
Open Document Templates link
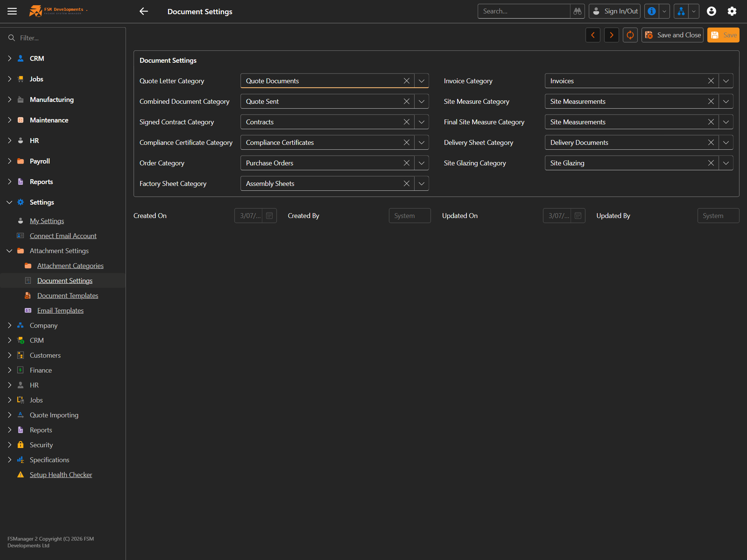(x=68, y=296)
